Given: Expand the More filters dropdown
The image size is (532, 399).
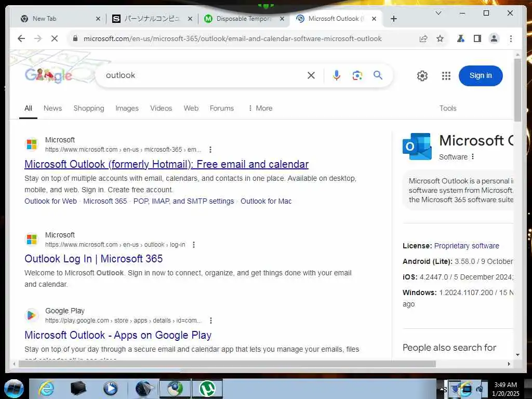Looking at the screenshot, I should [260, 108].
